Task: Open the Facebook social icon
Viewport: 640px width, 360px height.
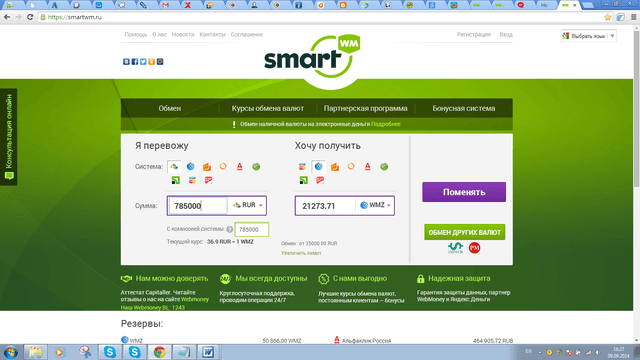Action: (135, 62)
